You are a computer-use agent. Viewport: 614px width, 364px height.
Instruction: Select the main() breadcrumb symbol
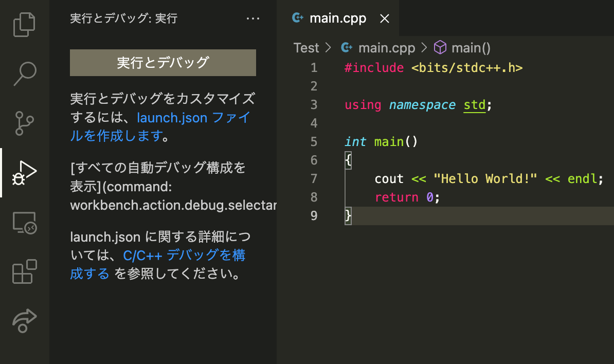[471, 48]
